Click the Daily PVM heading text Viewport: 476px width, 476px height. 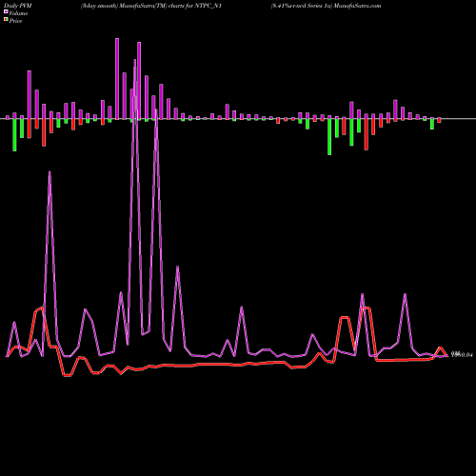[x=18, y=6]
